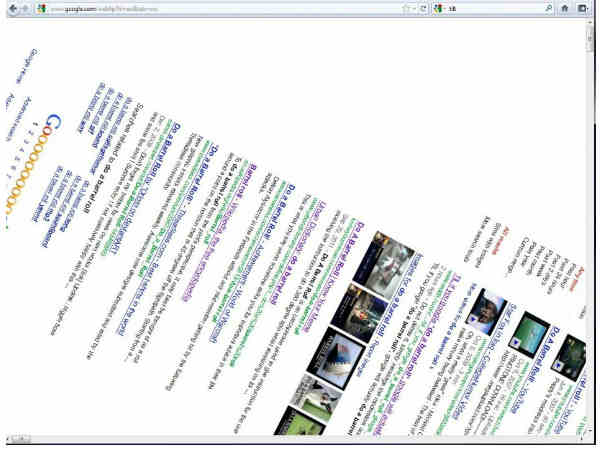Open the blue-and-white aircraft image thumbnail
The image size is (600, 450).
click(x=336, y=357)
